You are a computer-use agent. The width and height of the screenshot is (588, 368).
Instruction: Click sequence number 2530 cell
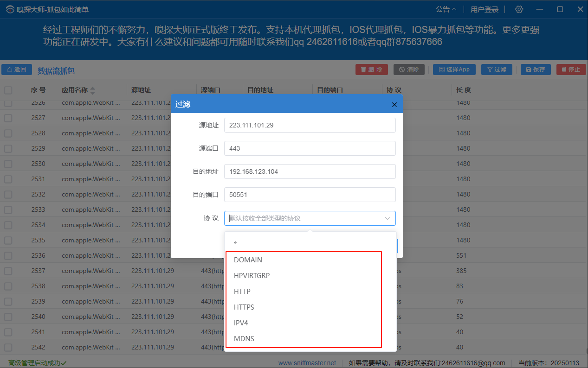pyautogui.click(x=38, y=164)
